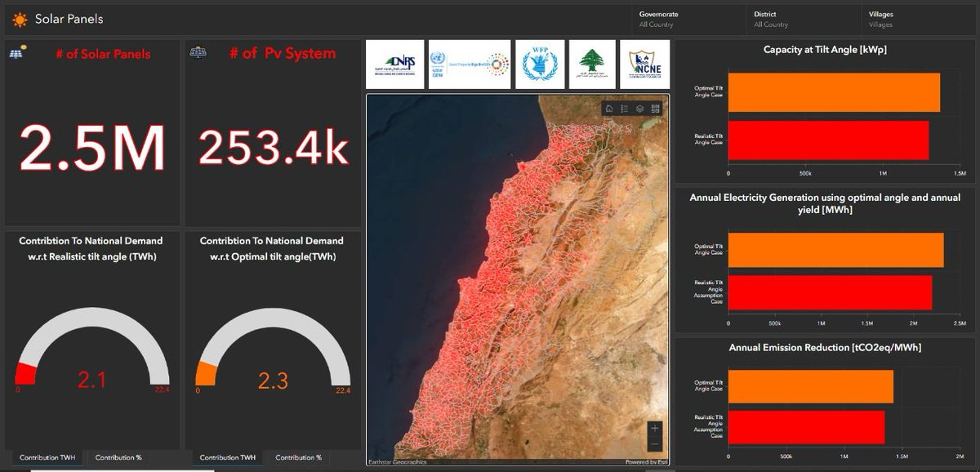Click the '# of Solar Panels' heading
The width and height of the screenshot is (980, 472).
click(103, 54)
